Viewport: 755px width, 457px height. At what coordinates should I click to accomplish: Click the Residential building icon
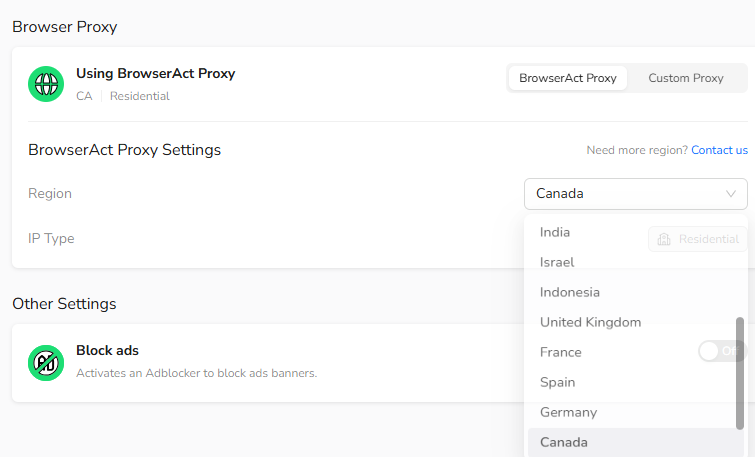coord(664,239)
